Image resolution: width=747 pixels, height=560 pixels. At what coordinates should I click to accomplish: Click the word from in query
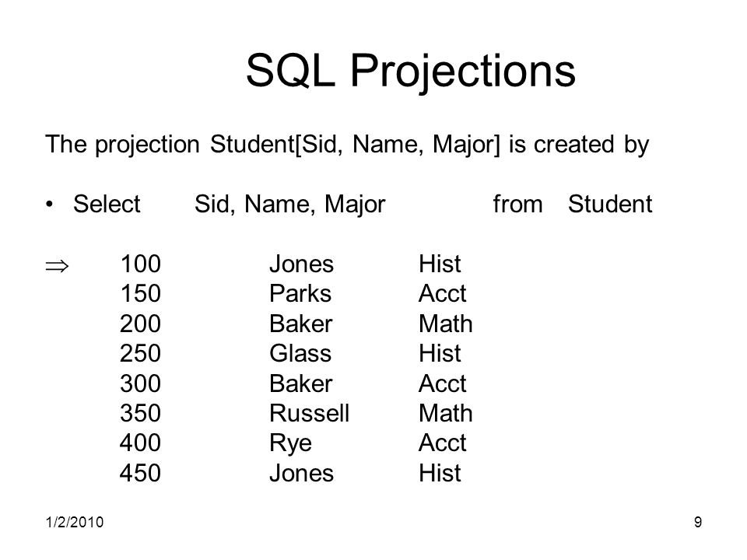[518, 204]
